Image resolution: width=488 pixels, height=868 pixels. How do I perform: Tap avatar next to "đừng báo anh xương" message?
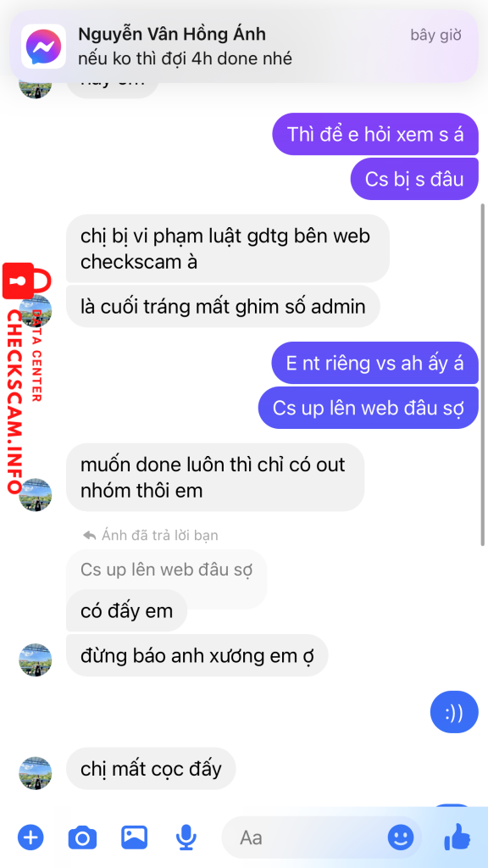coord(36,659)
